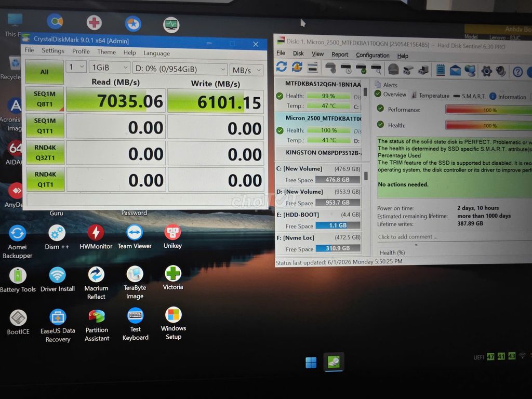Image resolution: width=532 pixels, height=399 pixels.
Task: Open the blue notepad report icon
Action: pos(441,70)
